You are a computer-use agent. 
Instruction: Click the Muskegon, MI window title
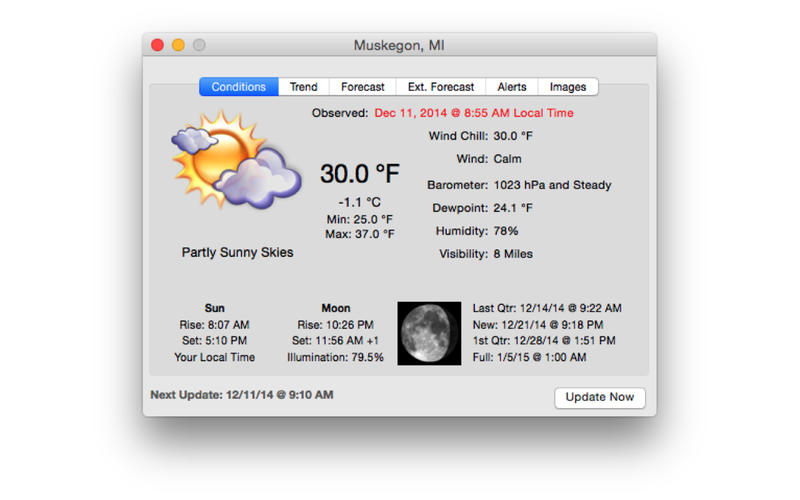pyautogui.click(x=399, y=45)
